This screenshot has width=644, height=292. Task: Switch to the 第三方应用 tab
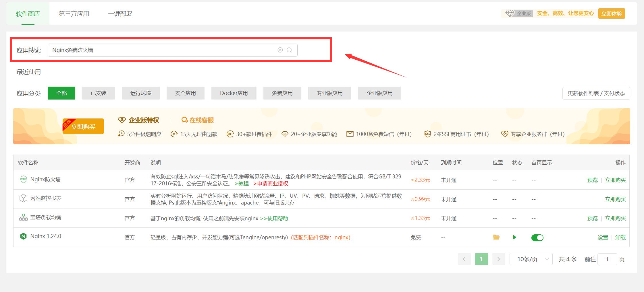[x=74, y=13]
